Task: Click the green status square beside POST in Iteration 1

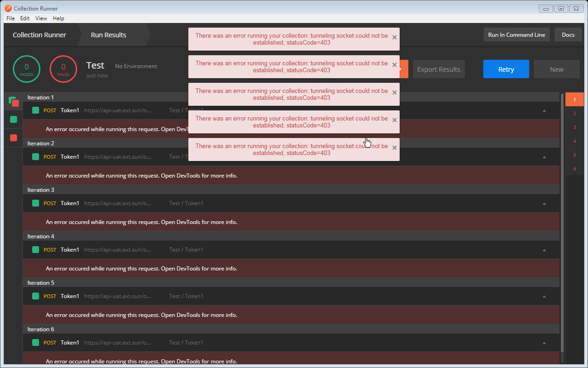Action: (x=35, y=110)
